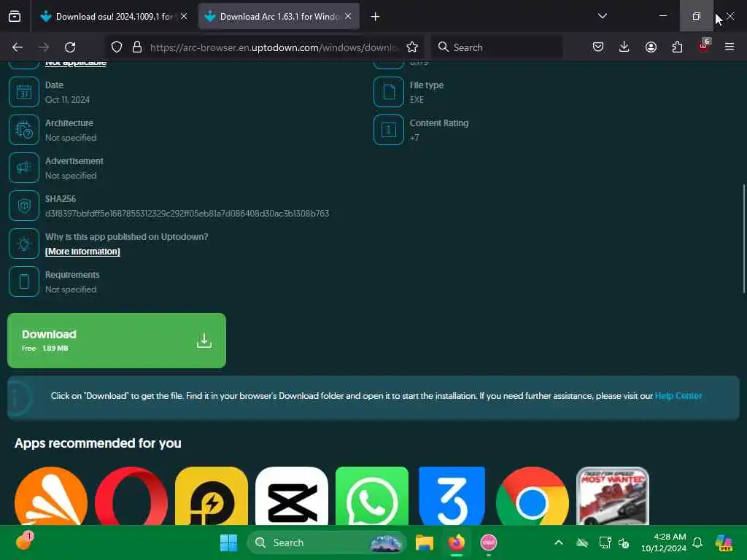The height and width of the screenshot is (560, 747).
Task: Open the notification bell
Action: point(697,542)
